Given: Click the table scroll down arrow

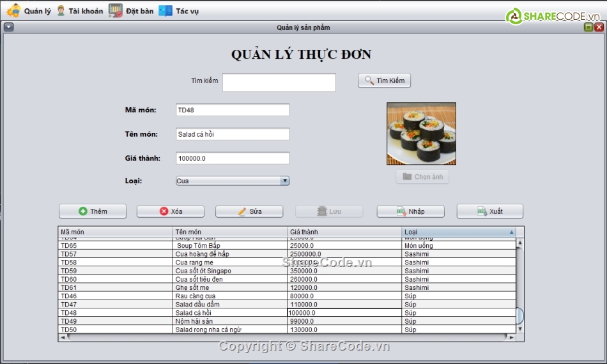Looking at the screenshot, I should (520, 329).
